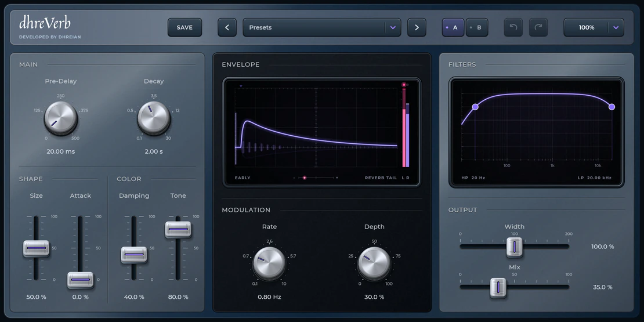Image resolution: width=644 pixels, height=322 pixels.
Task: Open the Presets dropdown
Action: point(321,27)
